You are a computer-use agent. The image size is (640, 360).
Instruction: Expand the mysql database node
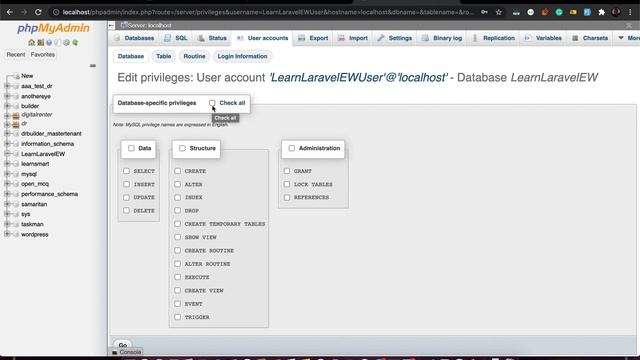[7, 174]
